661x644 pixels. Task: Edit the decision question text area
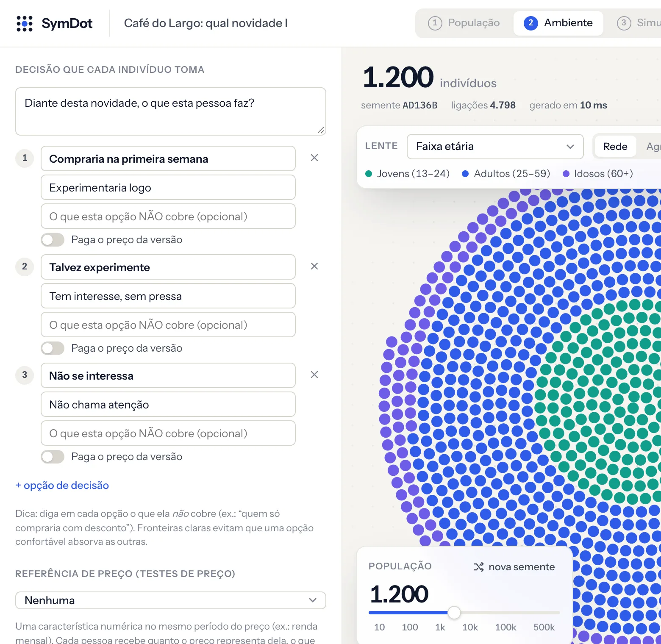tap(170, 111)
